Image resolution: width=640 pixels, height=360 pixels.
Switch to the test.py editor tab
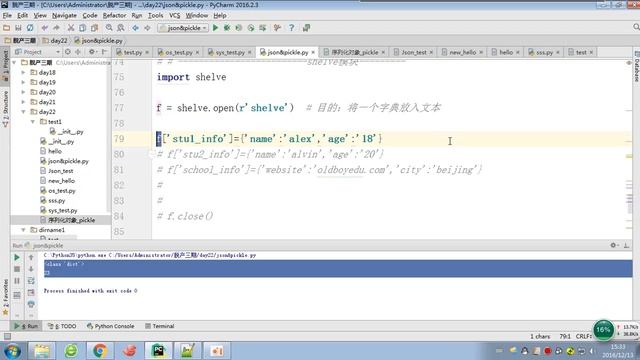click(133, 52)
